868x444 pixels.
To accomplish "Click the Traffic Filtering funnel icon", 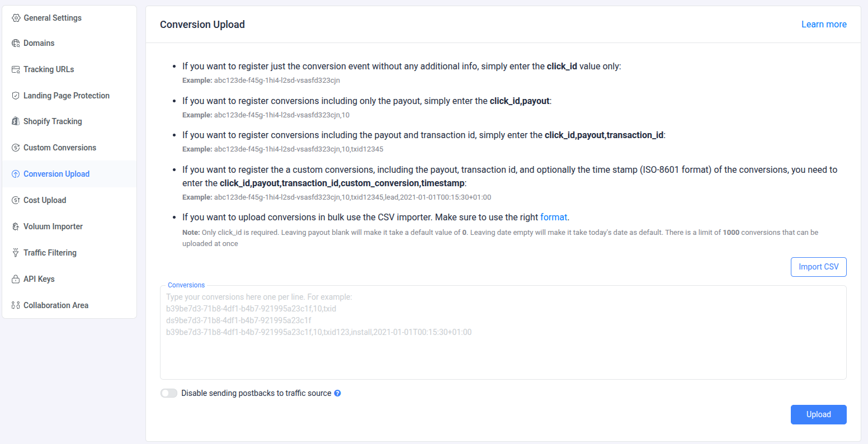I will click(16, 253).
